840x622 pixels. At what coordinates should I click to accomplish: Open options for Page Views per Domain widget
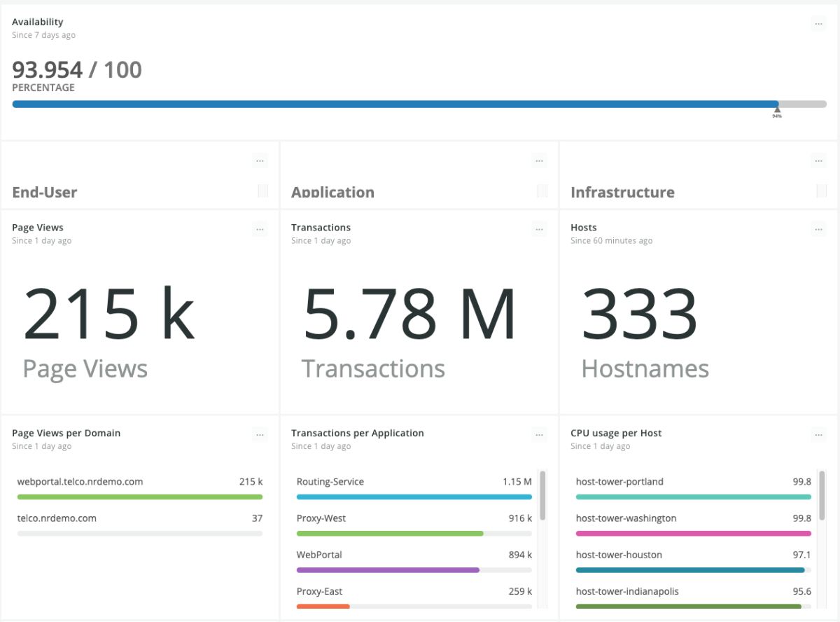tap(260, 434)
